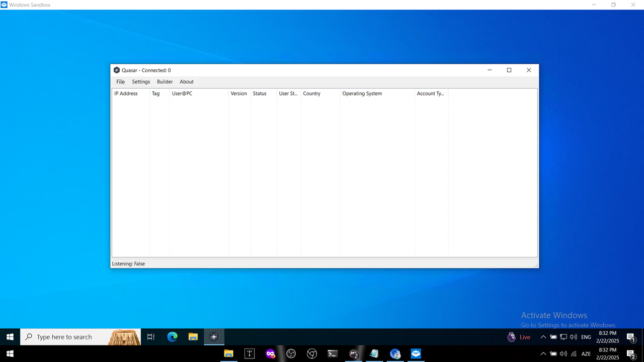Screen dimensions: 644x362
Task: Expand hidden tray icons on the bottom host taskbar
Action: [x=543, y=354]
